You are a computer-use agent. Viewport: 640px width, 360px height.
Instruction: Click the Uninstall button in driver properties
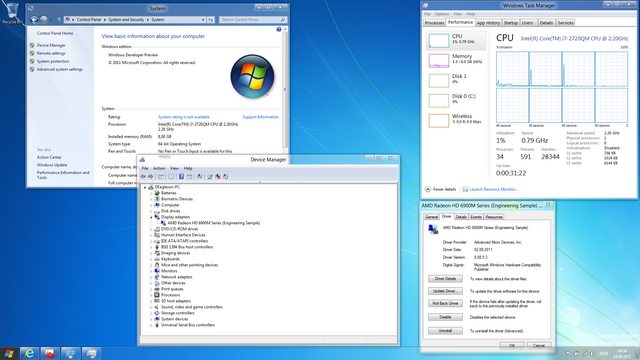tap(445, 331)
